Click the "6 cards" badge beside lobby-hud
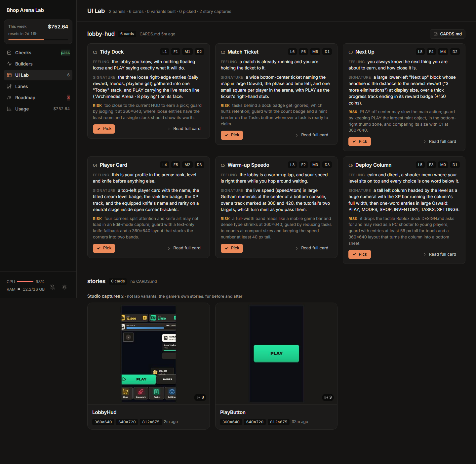476x464 pixels. pos(127,34)
